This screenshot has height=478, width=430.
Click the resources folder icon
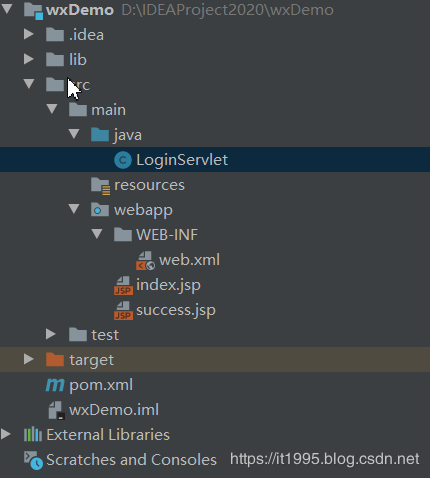pos(100,186)
